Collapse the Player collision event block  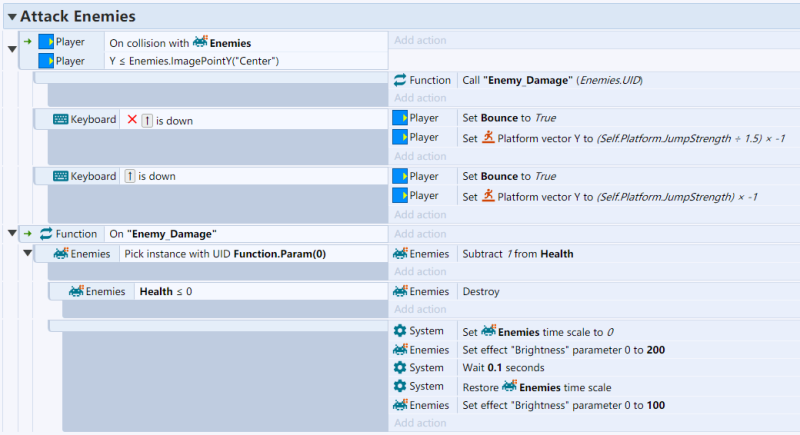click(x=12, y=49)
